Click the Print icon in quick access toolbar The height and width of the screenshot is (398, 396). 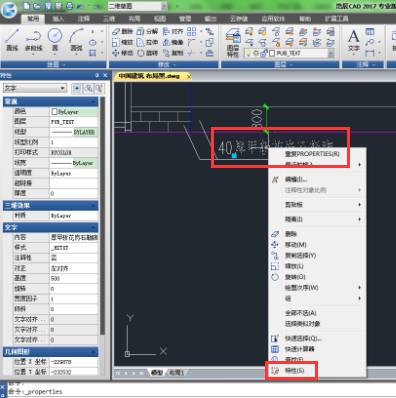pyautogui.click(x=69, y=6)
